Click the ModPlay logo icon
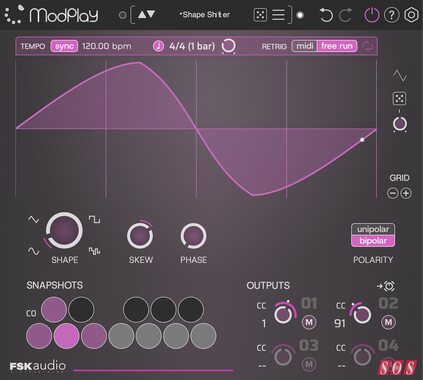 click(14, 14)
